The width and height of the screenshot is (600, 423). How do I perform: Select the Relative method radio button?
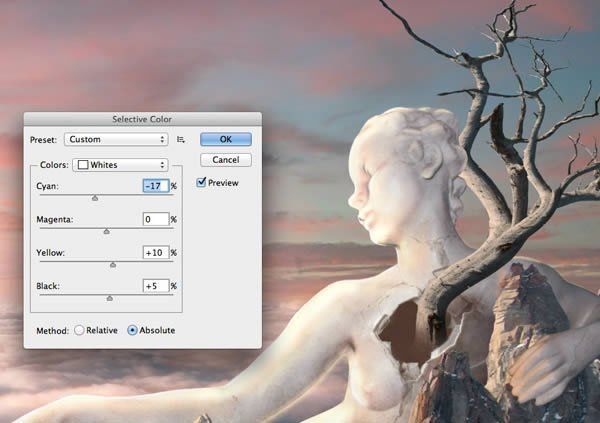pyautogui.click(x=79, y=330)
